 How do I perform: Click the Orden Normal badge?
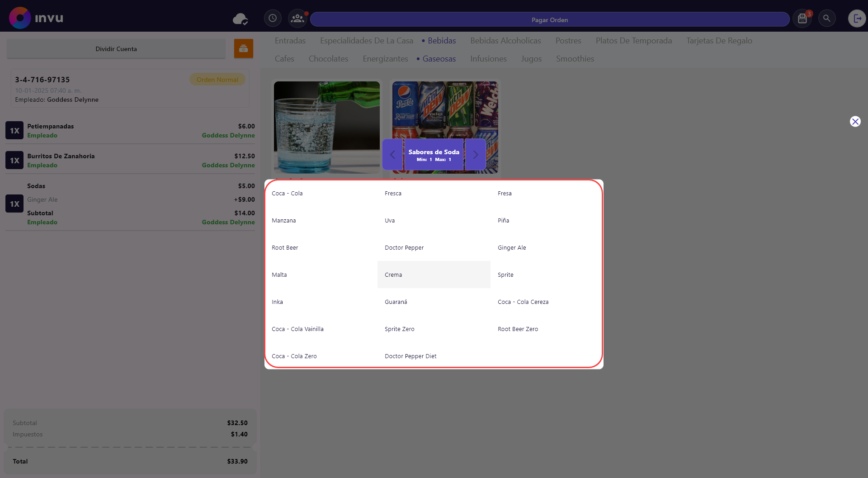coord(217,80)
